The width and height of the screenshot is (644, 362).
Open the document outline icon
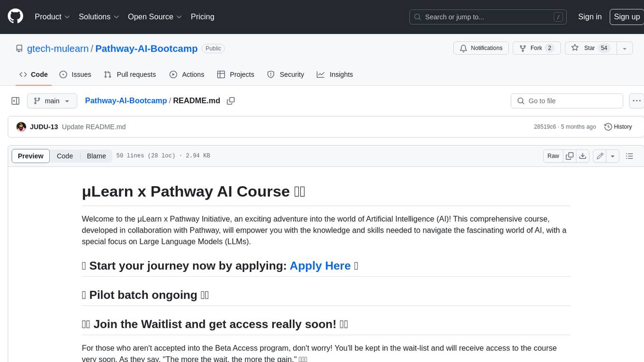point(629,156)
